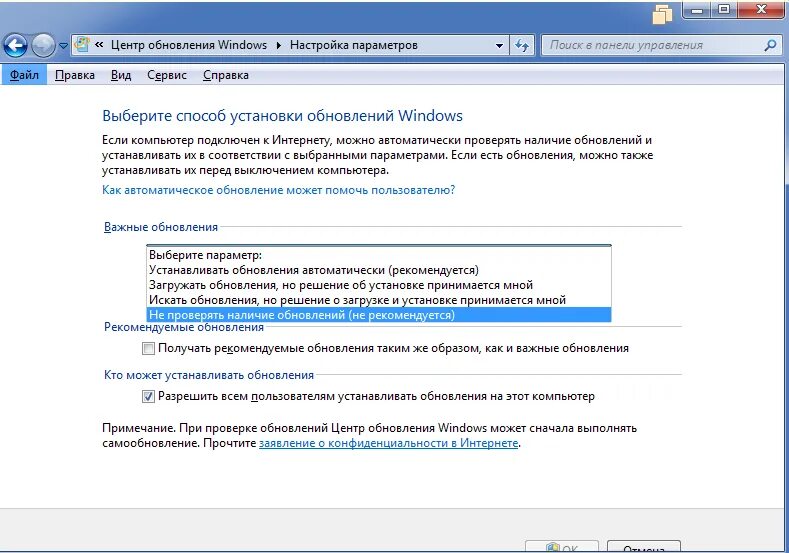Maximize the window
Viewport: 789px width, 553px height.
(724, 9)
